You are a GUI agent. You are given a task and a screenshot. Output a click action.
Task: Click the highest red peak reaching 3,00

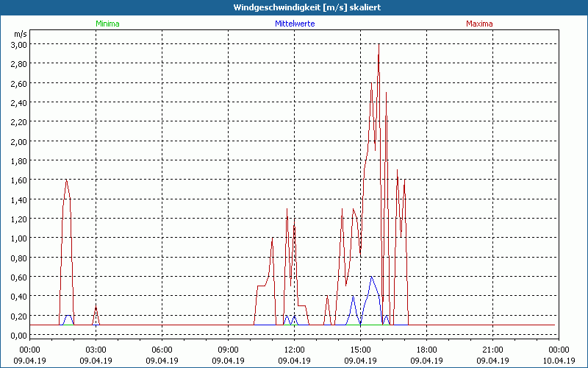coord(379,45)
